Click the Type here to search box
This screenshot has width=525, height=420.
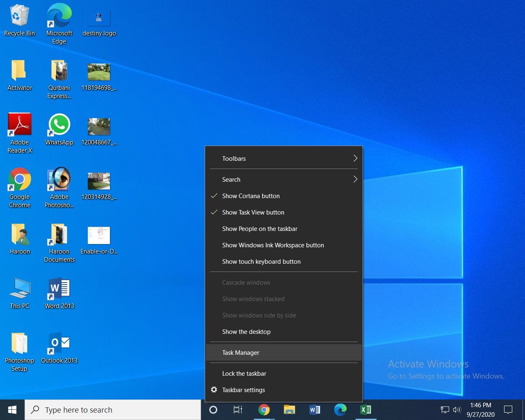click(x=113, y=410)
